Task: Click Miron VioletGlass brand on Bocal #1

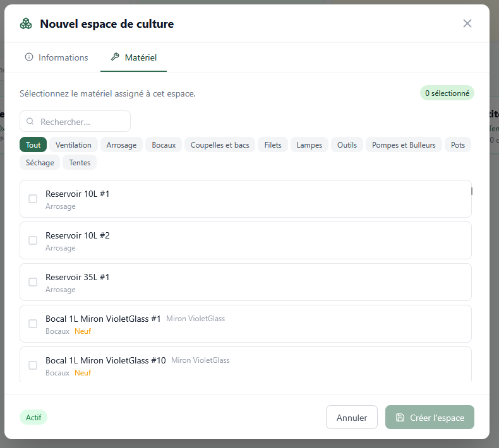Action: pyautogui.click(x=195, y=319)
